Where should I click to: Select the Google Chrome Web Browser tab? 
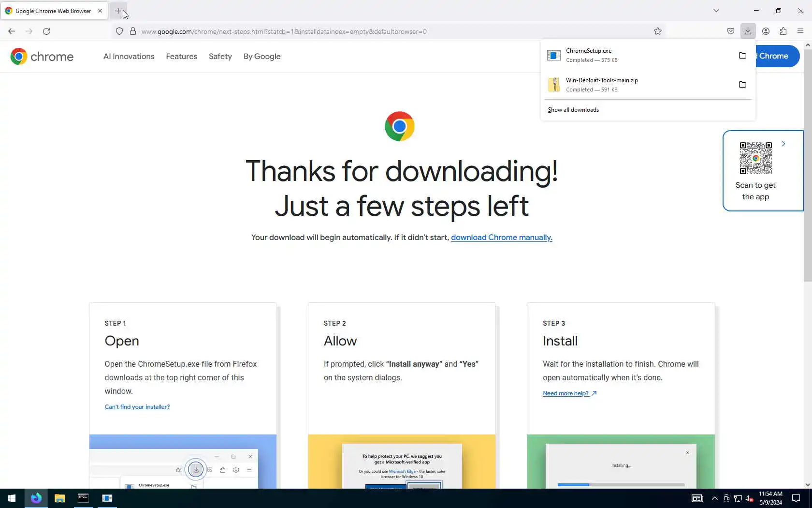pyautogui.click(x=54, y=11)
